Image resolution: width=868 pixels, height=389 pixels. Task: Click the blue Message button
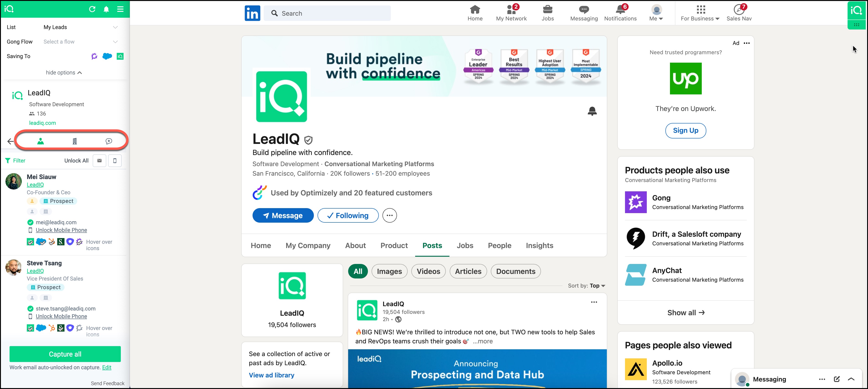283,216
